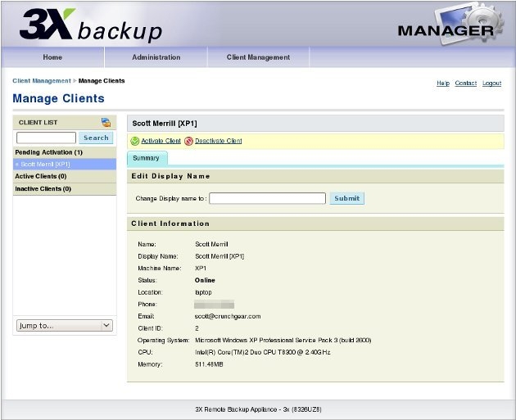516x420 pixels.
Task: Click the email scott@crunchgear.com
Action: click(x=228, y=316)
